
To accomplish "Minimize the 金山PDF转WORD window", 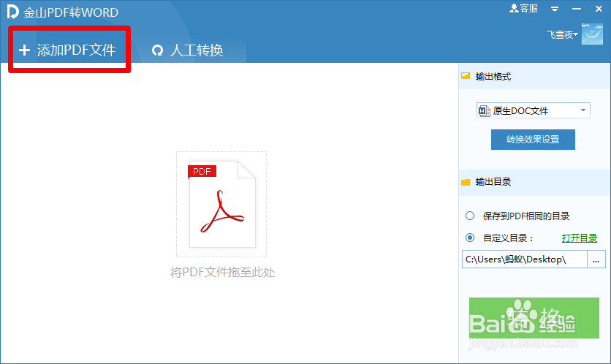I will 577,9.
